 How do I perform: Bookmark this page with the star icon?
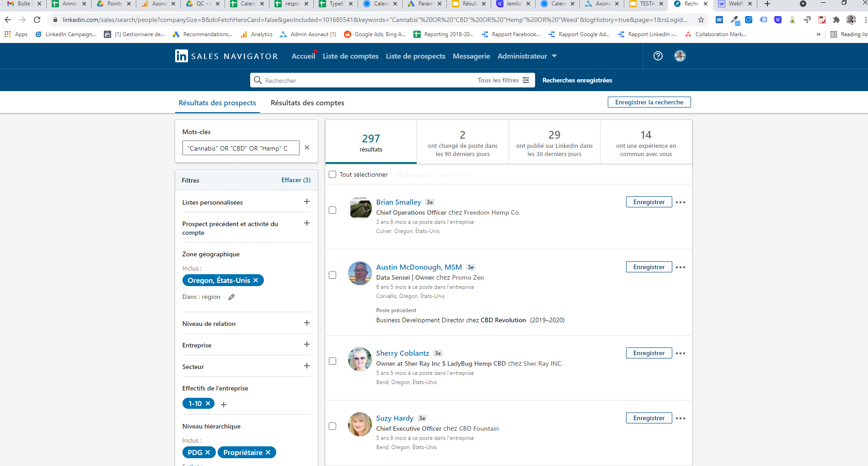(x=701, y=20)
